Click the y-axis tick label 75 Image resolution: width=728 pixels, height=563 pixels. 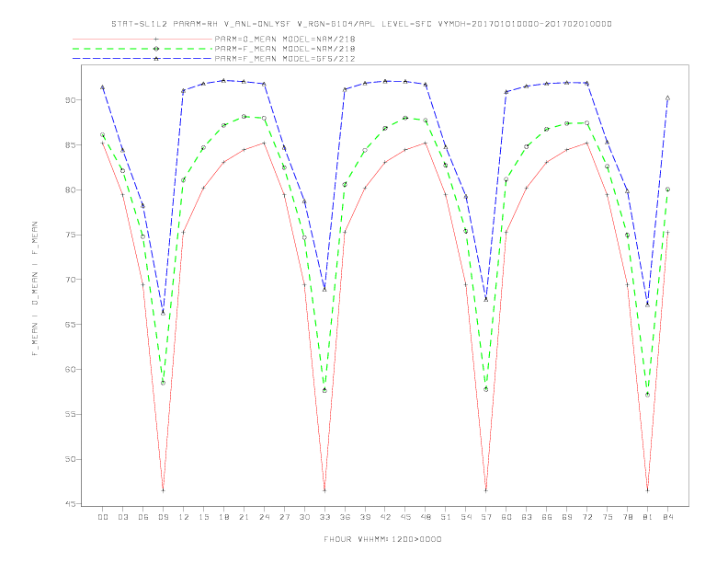tap(70, 235)
